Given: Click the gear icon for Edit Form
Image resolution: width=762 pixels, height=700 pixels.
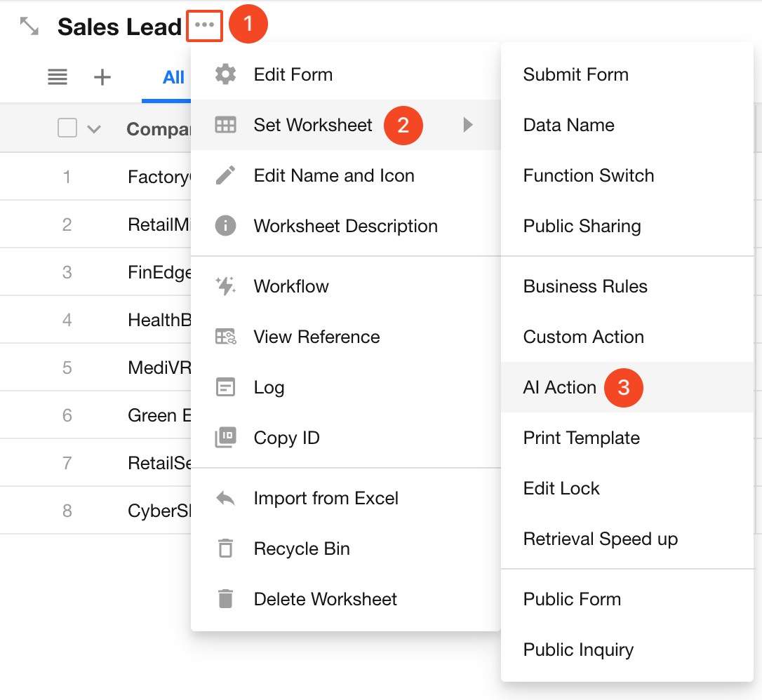Looking at the screenshot, I should coord(225,74).
